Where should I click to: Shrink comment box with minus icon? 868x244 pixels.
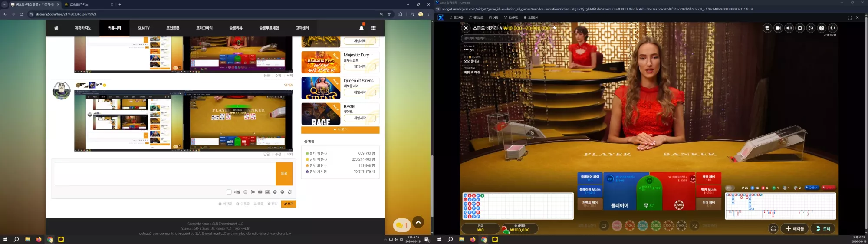point(282,192)
